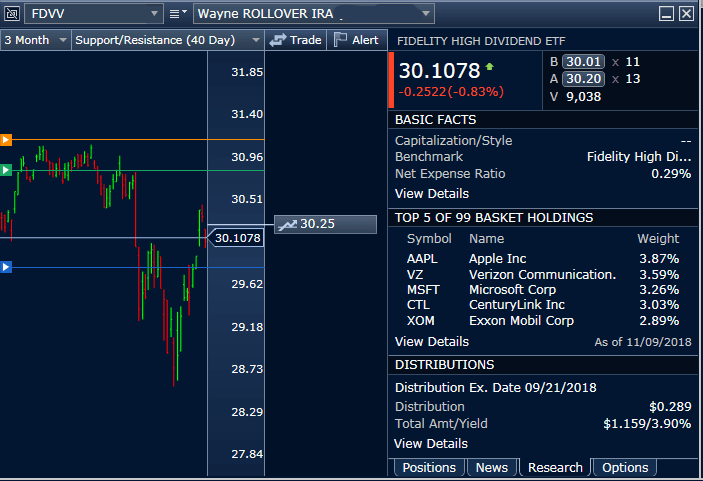
Task: Click the Trade button
Action: (296, 40)
